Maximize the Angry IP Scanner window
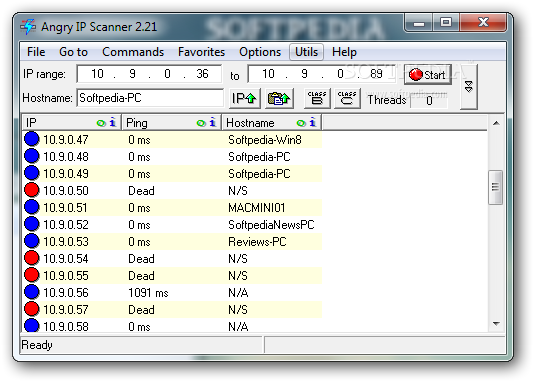Viewport: 534px width, 382px height. (446, 22)
